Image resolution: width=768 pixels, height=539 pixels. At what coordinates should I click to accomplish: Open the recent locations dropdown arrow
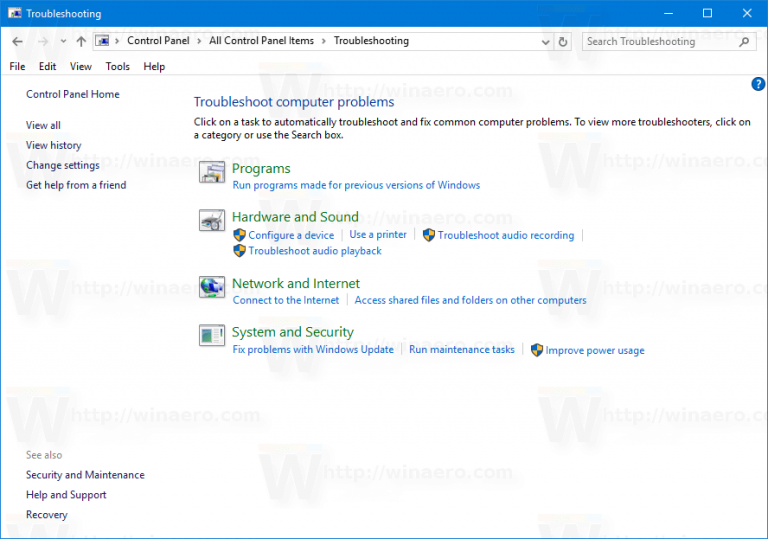click(62, 41)
